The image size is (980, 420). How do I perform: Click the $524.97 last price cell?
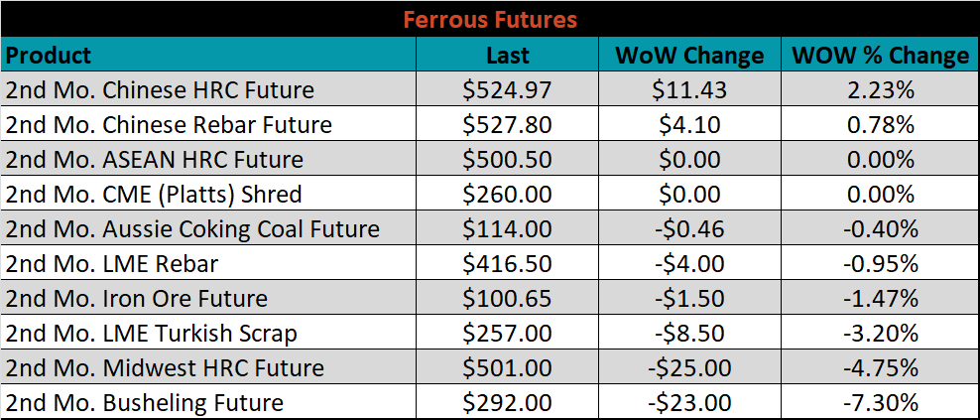(508, 89)
